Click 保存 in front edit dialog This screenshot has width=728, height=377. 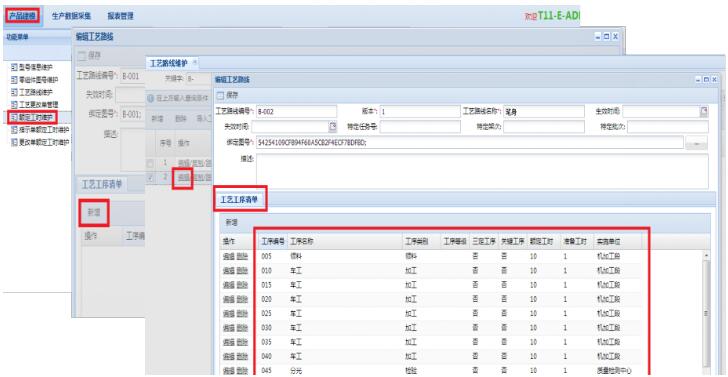tap(228, 96)
